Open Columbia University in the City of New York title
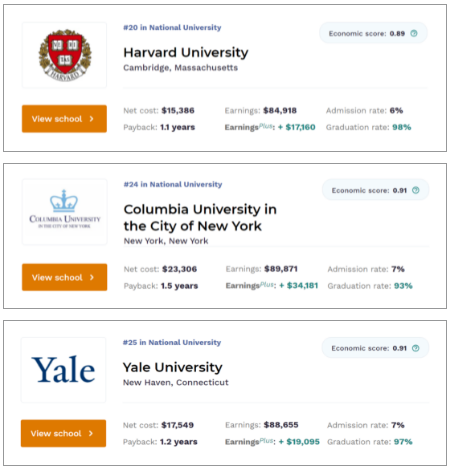 tap(200, 218)
